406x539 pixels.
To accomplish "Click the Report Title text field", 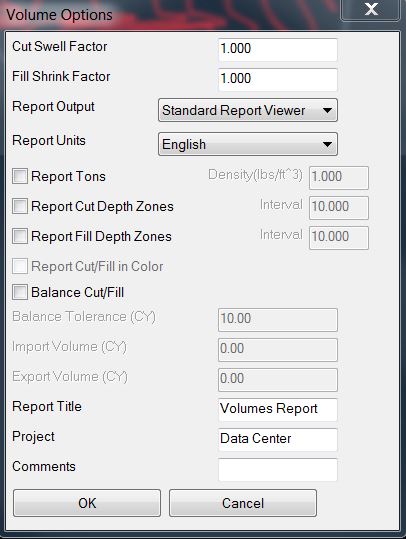I will [x=278, y=409].
